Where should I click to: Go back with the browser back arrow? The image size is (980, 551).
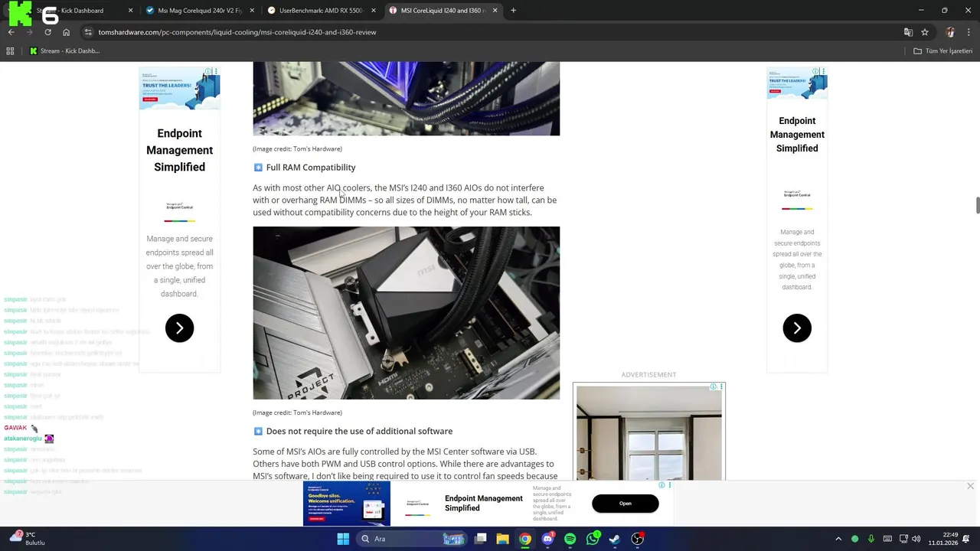point(11,32)
